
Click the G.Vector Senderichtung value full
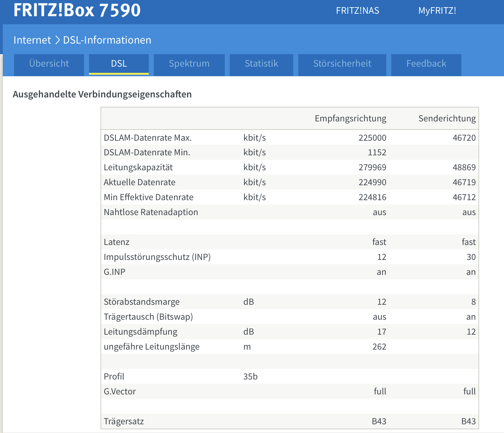click(x=469, y=391)
